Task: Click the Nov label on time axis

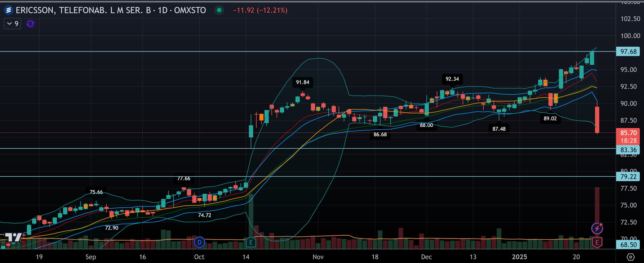Action: click(x=318, y=257)
